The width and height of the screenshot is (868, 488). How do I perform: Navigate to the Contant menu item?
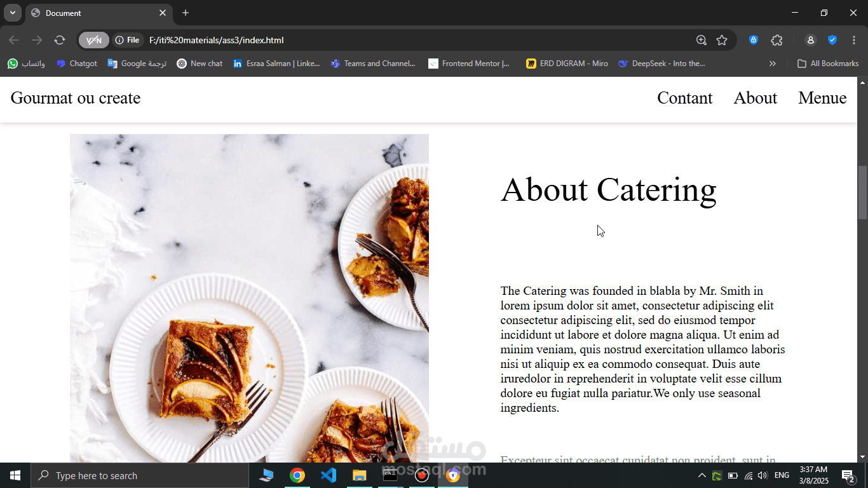click(685, 98)
